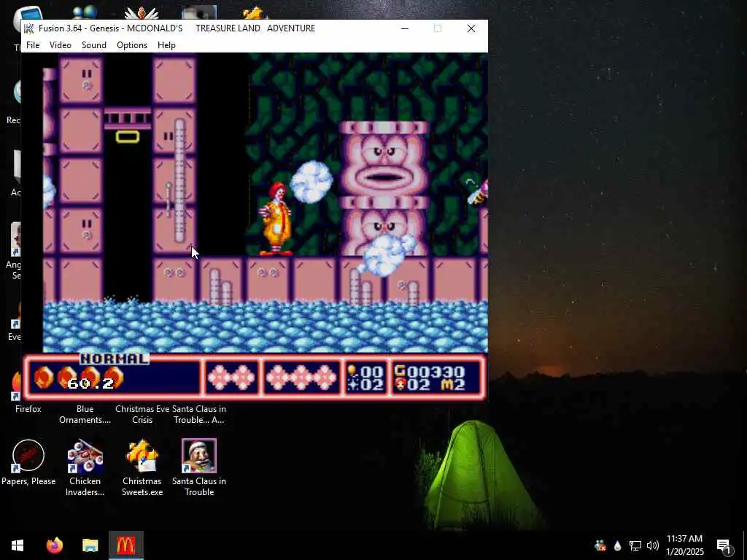Viewport: 747px width, 560px height.
Task: Open the clock showing 11:37 AM
Action: tap(684, 545)
